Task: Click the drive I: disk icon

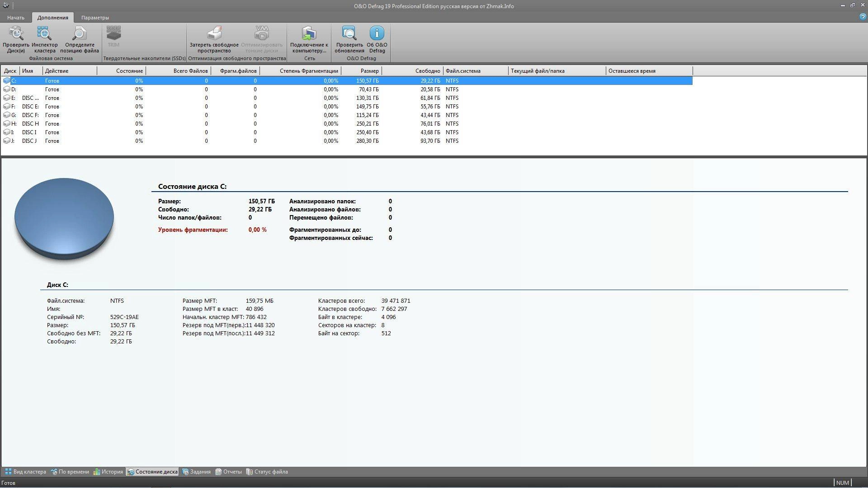Action: [7, 132]
